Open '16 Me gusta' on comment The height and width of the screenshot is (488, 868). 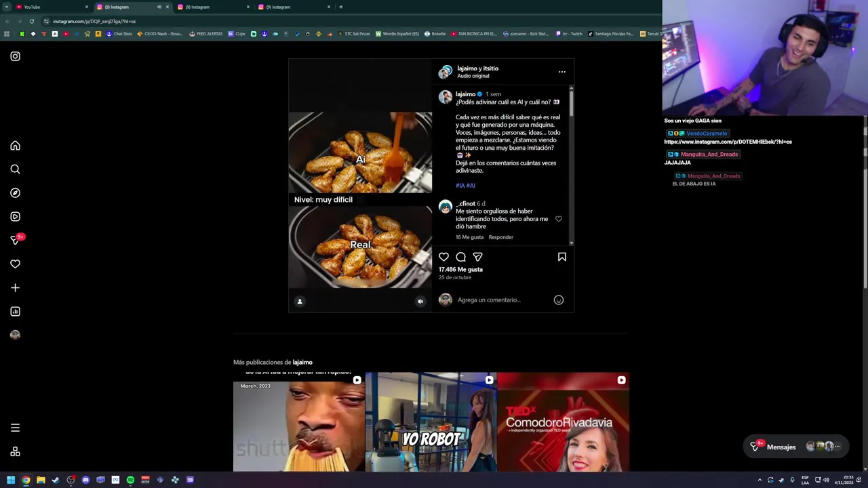tap(469, 237)
